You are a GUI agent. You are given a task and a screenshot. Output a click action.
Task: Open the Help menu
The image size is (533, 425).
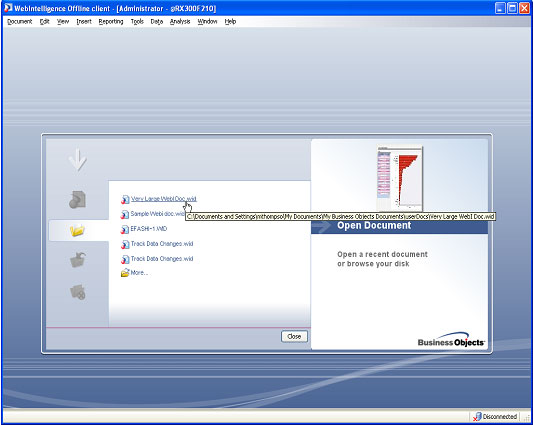230,21
